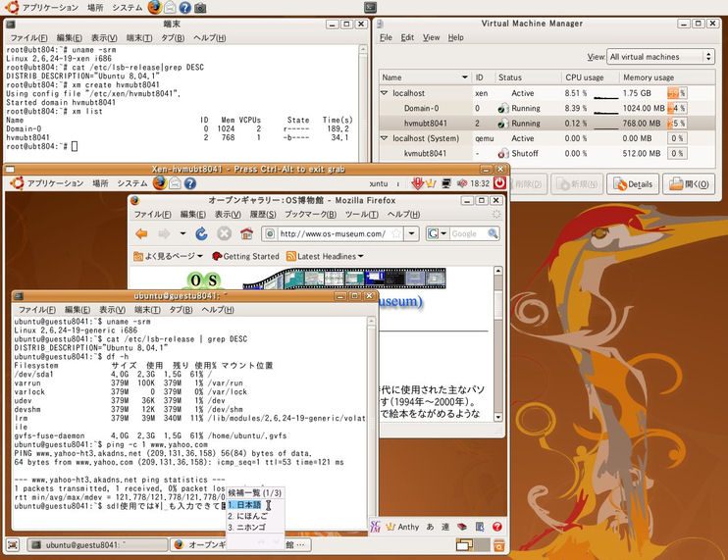The width and height of the screenshot is (728, 560).
Task: Open 端末(T) menu in the guest terminal
Action: [x=147, y=310]
